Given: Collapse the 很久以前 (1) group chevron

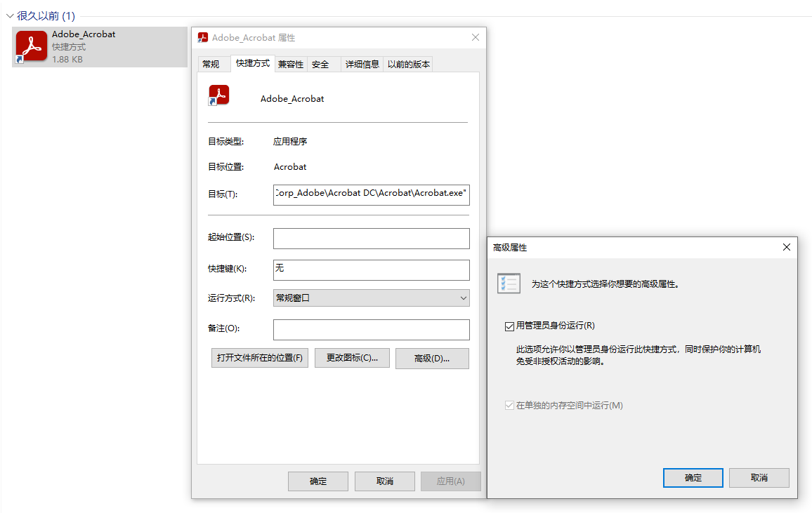Looking at the screenshot, I should click(9, 16).
